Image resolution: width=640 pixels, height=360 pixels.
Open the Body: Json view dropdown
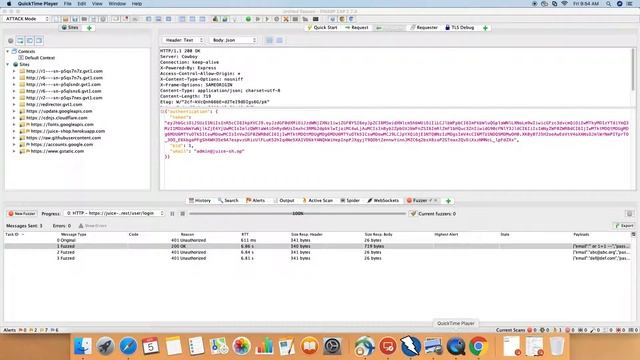(233, 40)
